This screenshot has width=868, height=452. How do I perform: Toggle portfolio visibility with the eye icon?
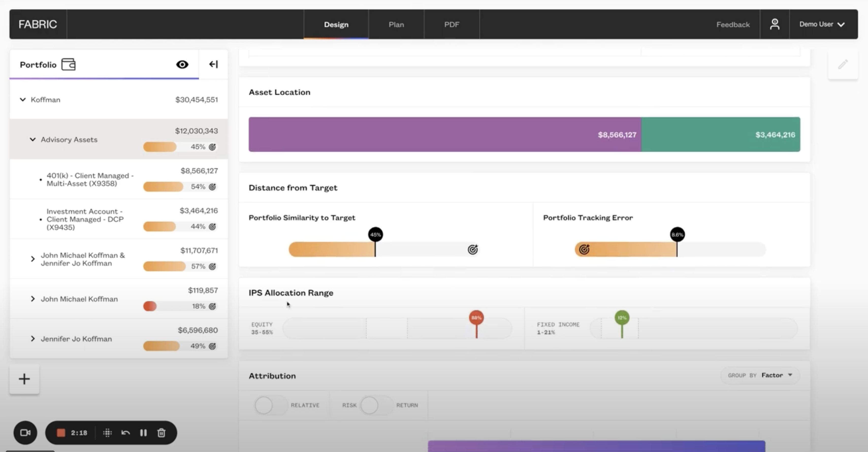pos(182,64)
